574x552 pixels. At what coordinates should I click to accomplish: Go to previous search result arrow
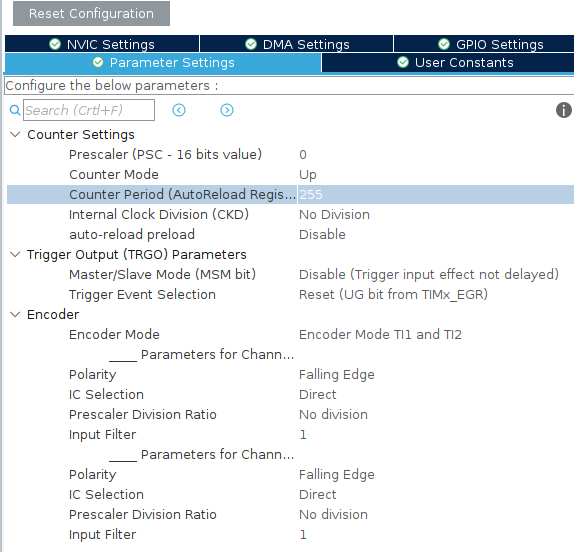tap(179, 110)
